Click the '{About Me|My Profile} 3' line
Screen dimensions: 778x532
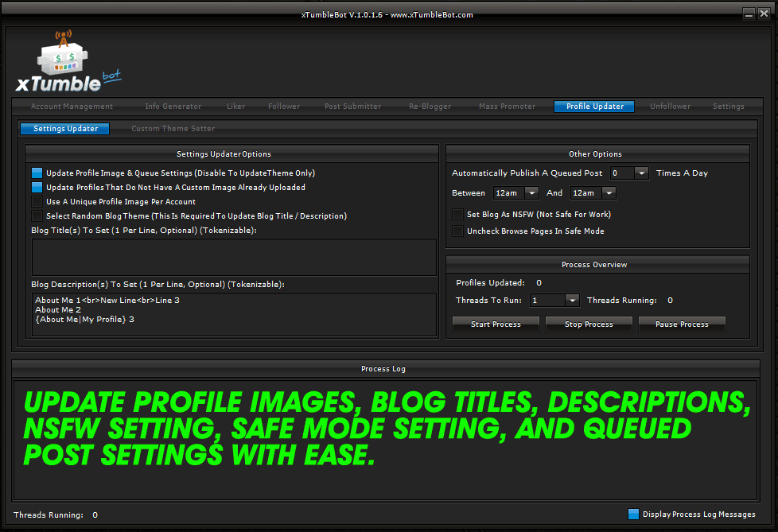point(85,320)
